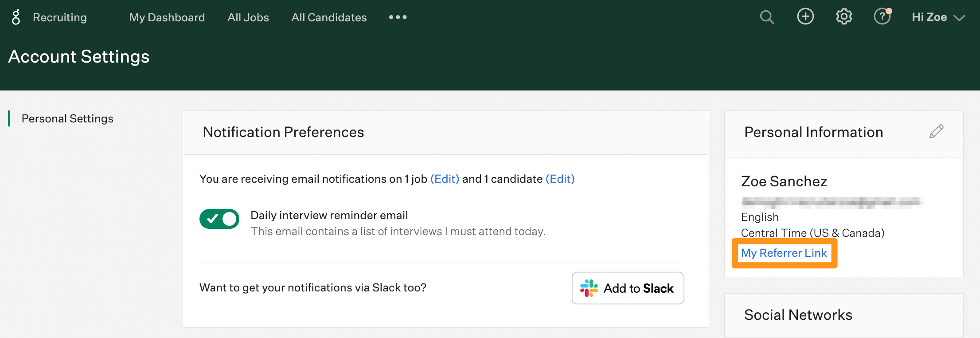Select Personal Settings in the sidebar

point(67,118)
